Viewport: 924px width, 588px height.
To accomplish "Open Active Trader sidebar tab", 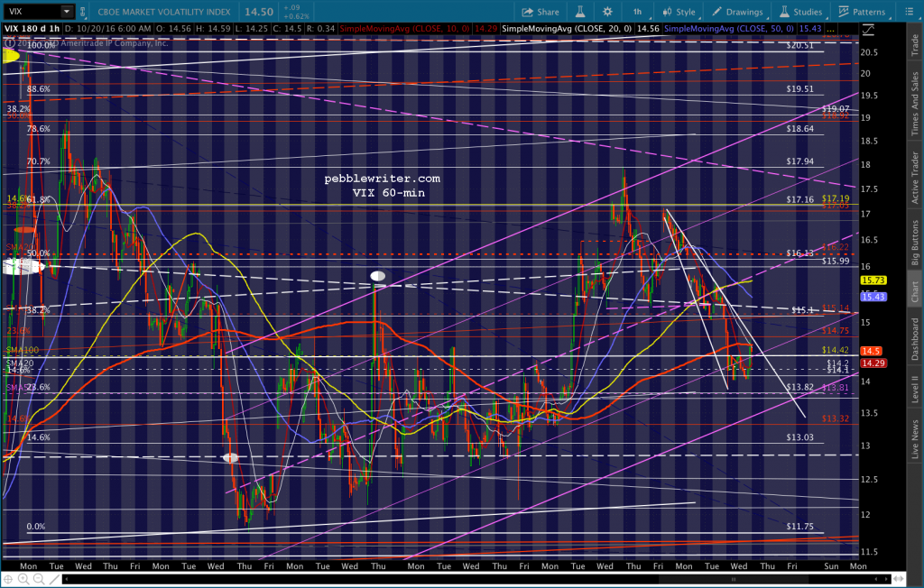I will click(x=915, y=178).
